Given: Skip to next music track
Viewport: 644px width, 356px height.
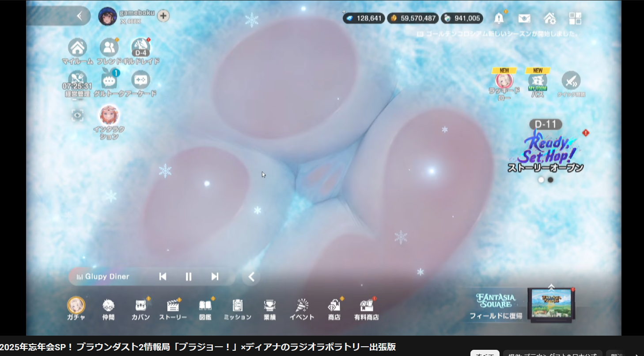Looking at the screenshot, I should (x=215, y=276).
